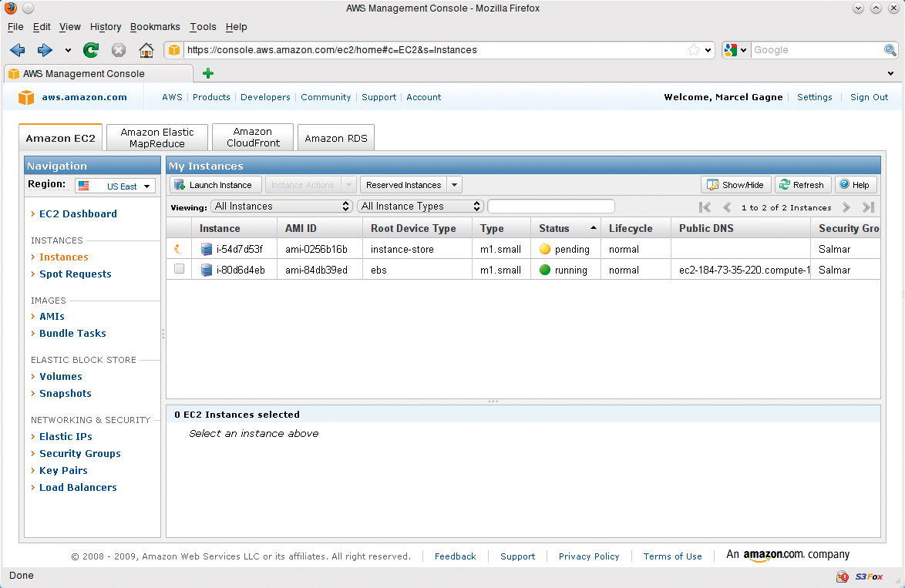This screenshot has width=905, height=588.
Task: Open the Settings link
Action: pyautogui.click(x=814, y=97)
